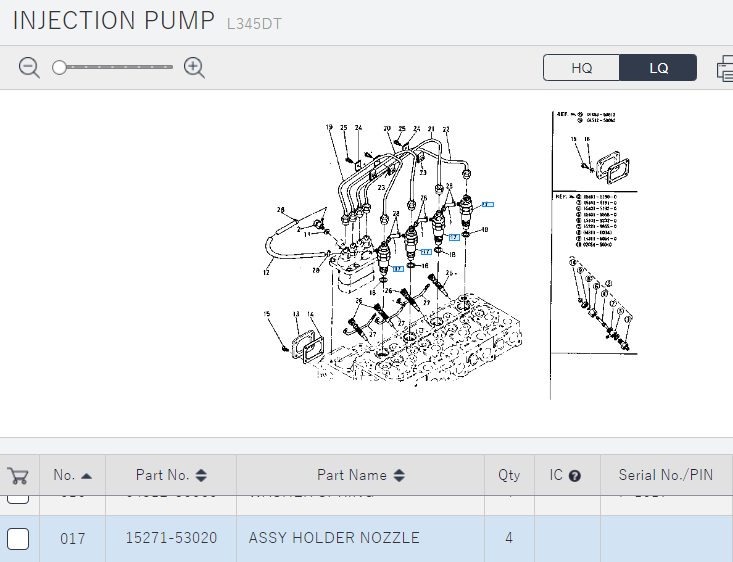
Task: Sort the table by Part No. column
Action: 171,476
